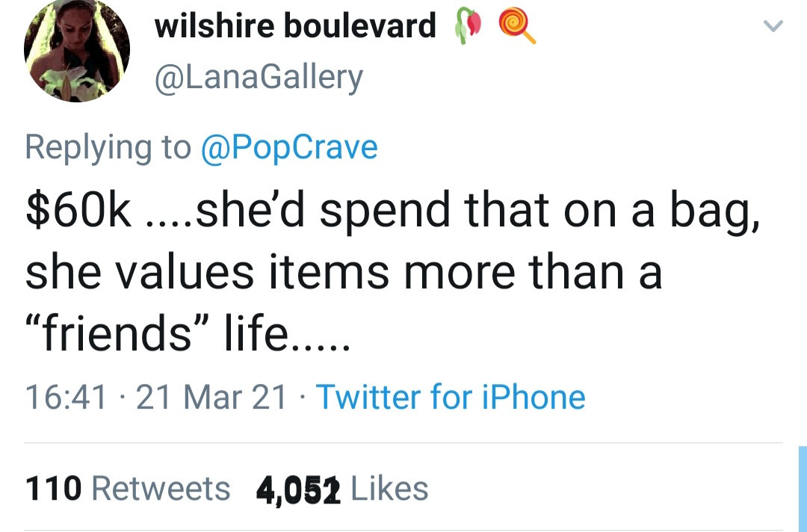This screenshot has height=532, width=807.
Task: Open the wilshire boulevard display name
Action: (x=295, y=25)
